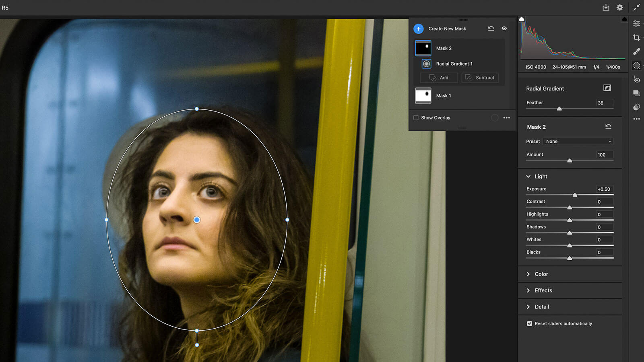644x362 pixels.
Task: Open the Snapshots stacked layers icon
Action: [x=636, y=93]
